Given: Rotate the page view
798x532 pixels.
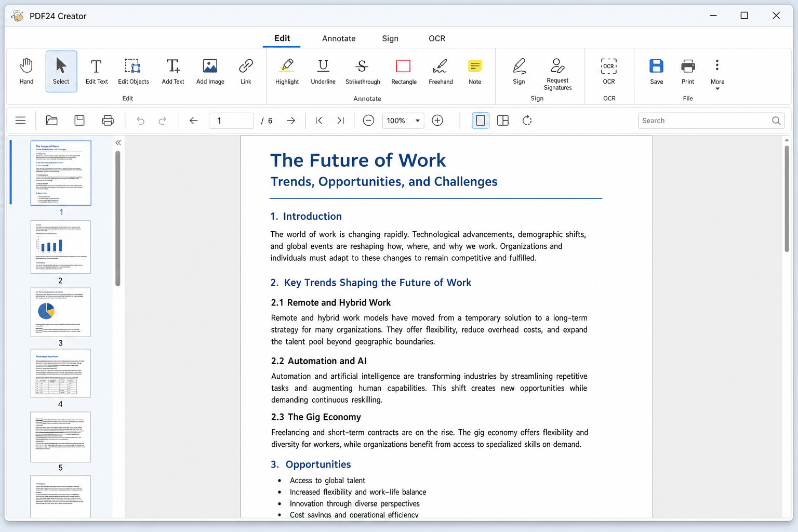Looking at the screenshot, I should [527, 121].
